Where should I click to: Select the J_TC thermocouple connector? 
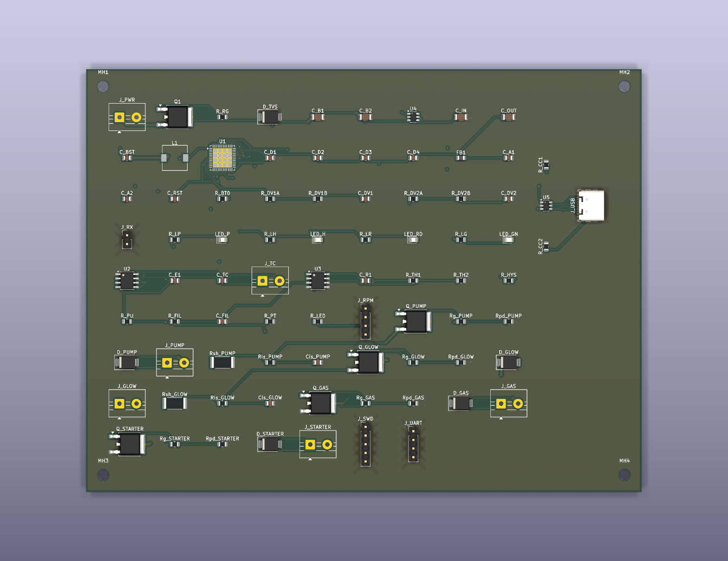[x=270, y=280]
